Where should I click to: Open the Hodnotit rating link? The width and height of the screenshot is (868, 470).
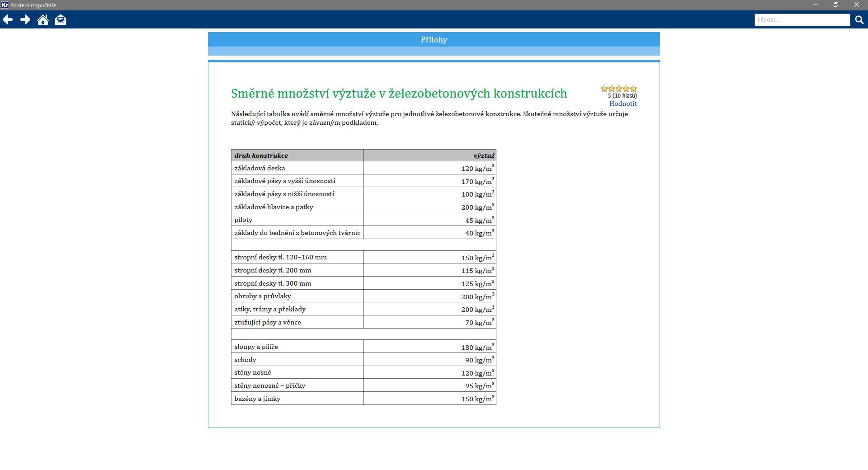pos(623,103)
